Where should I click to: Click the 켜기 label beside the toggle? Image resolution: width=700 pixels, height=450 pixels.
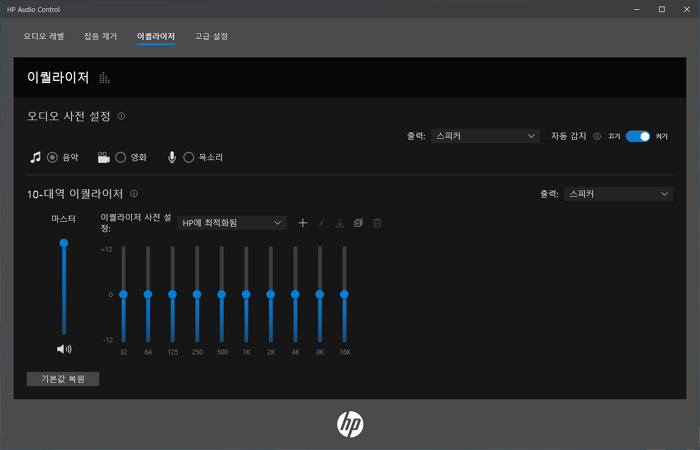(662, 136)
